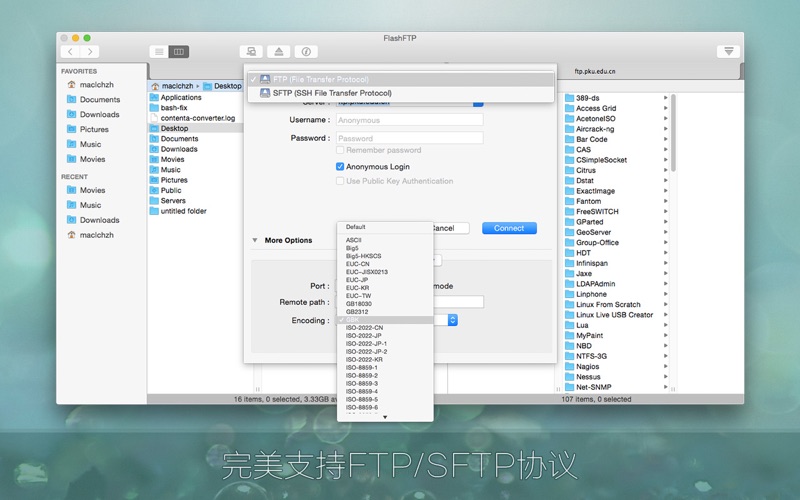Select Default in encoding list
The height and width of the screenshot is (500, 800).
[x=385, y=227]
